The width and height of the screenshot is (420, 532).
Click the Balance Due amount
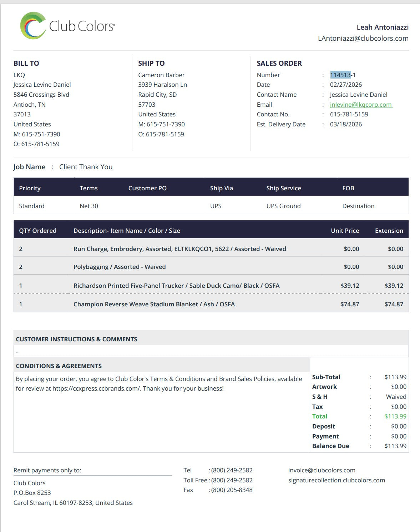click(395, 446)
